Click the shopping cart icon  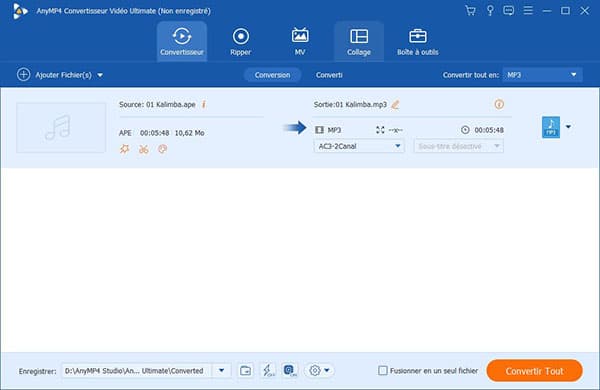[x=471, y=11]
